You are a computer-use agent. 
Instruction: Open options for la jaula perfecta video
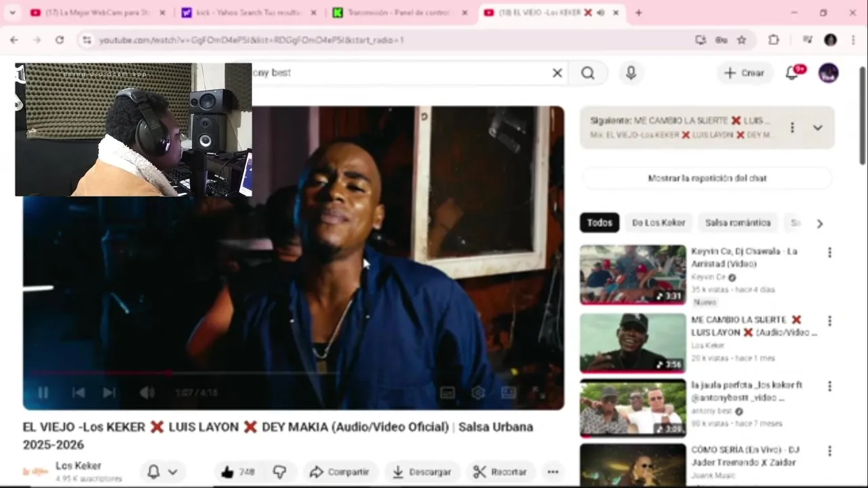[x=829, y=386]
